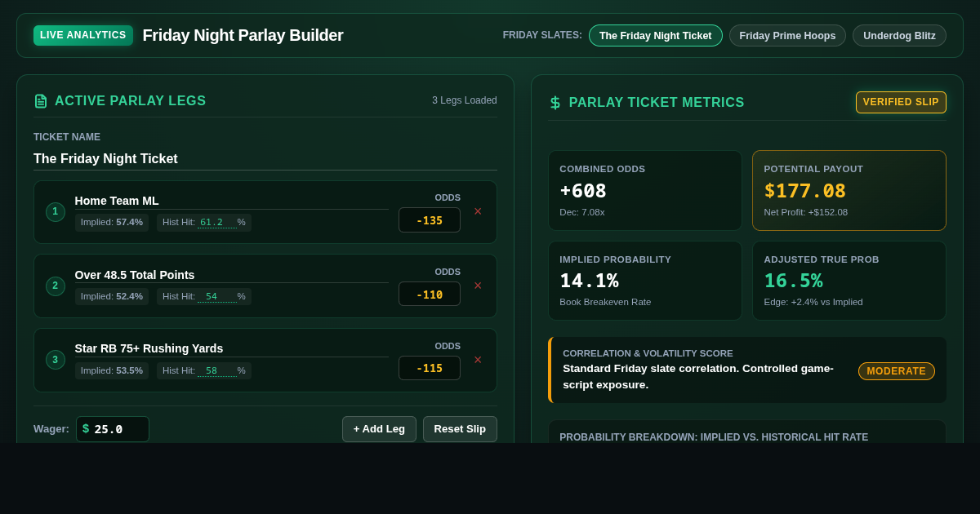Click the + Add Leg button
This screenshot has height=514, width=980.
coord(379,429)
